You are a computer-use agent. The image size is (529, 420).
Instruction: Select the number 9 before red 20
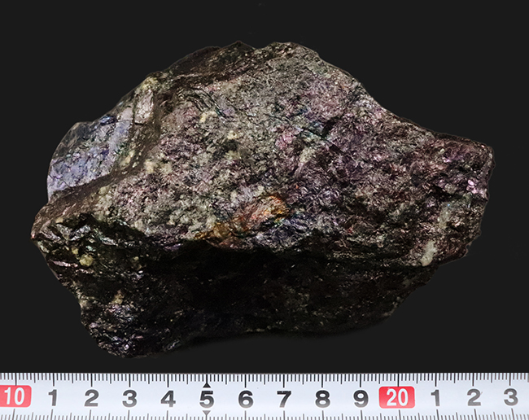coord(361,398)
